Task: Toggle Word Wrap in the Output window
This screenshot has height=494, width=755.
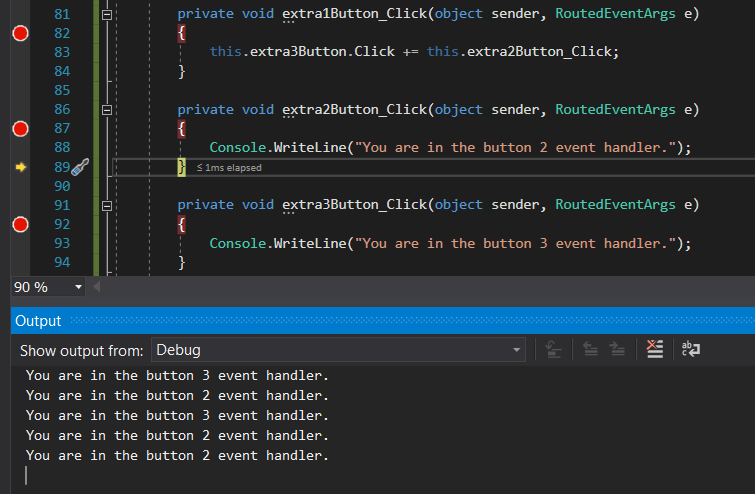Action: point(691,350)
